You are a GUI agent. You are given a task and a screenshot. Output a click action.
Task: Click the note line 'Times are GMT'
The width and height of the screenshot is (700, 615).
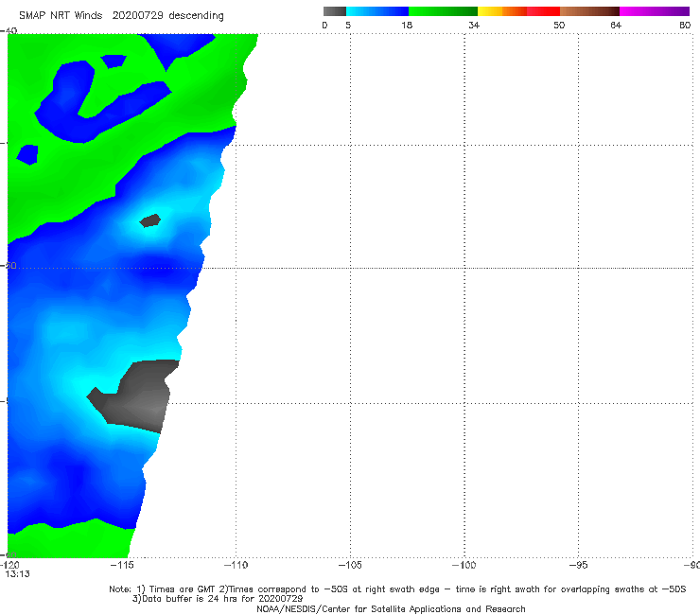397,589
